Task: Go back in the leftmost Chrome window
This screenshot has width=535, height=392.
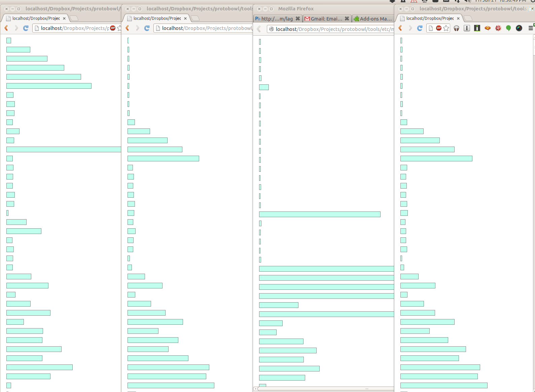Action: 6,28
